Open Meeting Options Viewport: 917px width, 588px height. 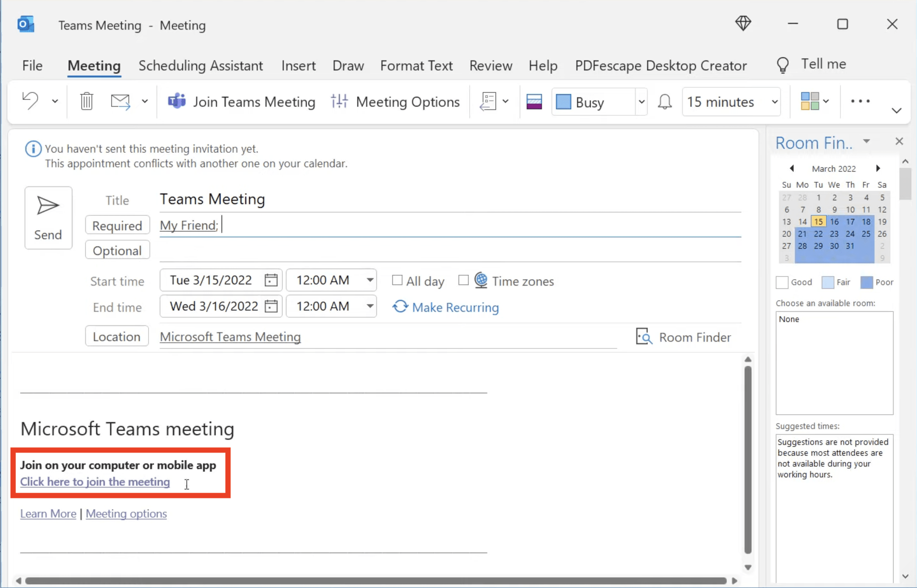click(x=395, y=102)
